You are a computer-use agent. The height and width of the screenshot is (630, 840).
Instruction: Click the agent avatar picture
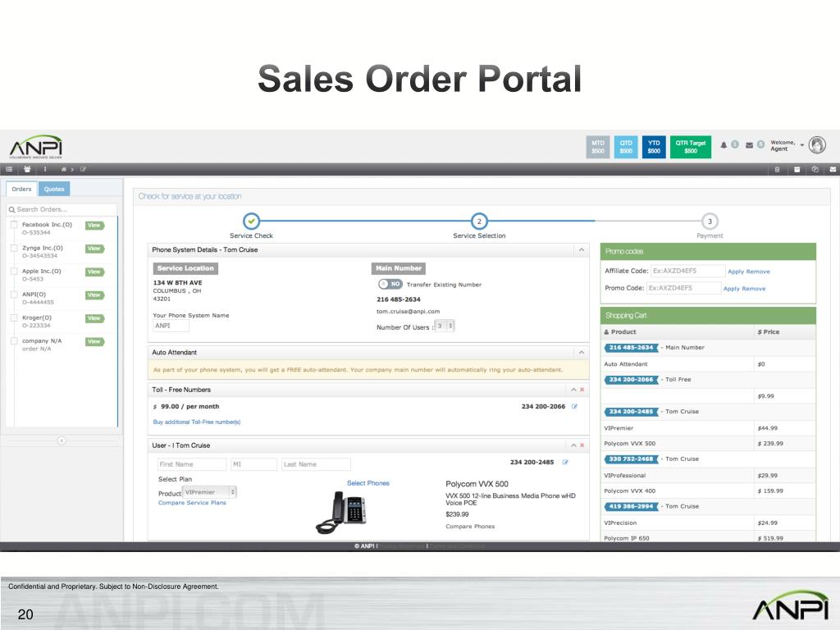[x=817, y=144]
